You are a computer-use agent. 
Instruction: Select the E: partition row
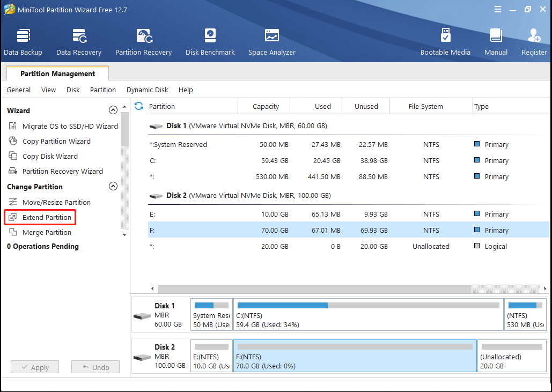[349, 214]
